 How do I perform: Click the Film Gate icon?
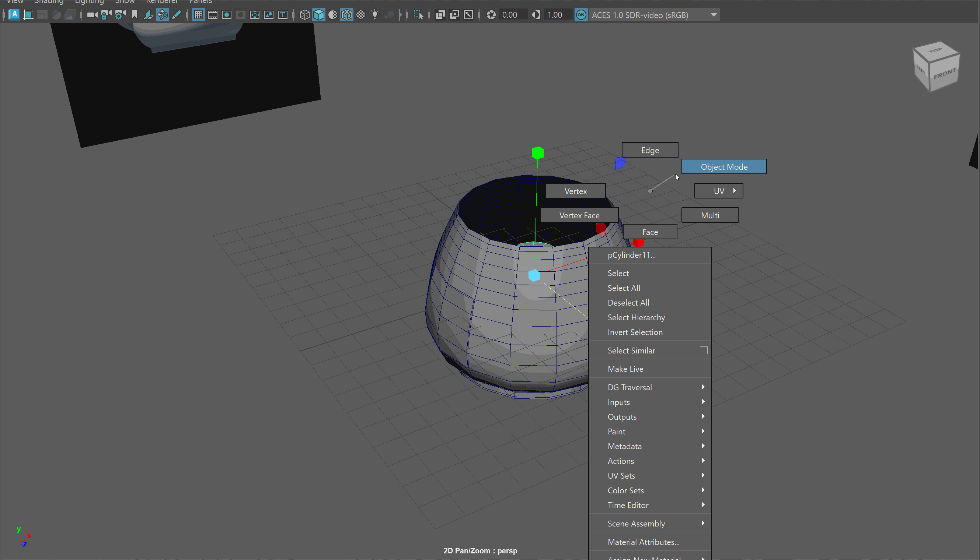[x=212, y=15]
